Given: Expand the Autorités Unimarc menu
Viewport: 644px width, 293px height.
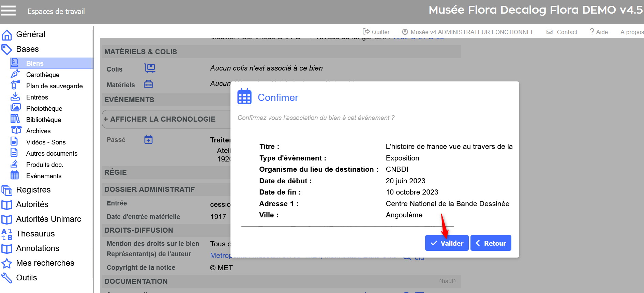Looking at the screenshot, I should (48, 219).
